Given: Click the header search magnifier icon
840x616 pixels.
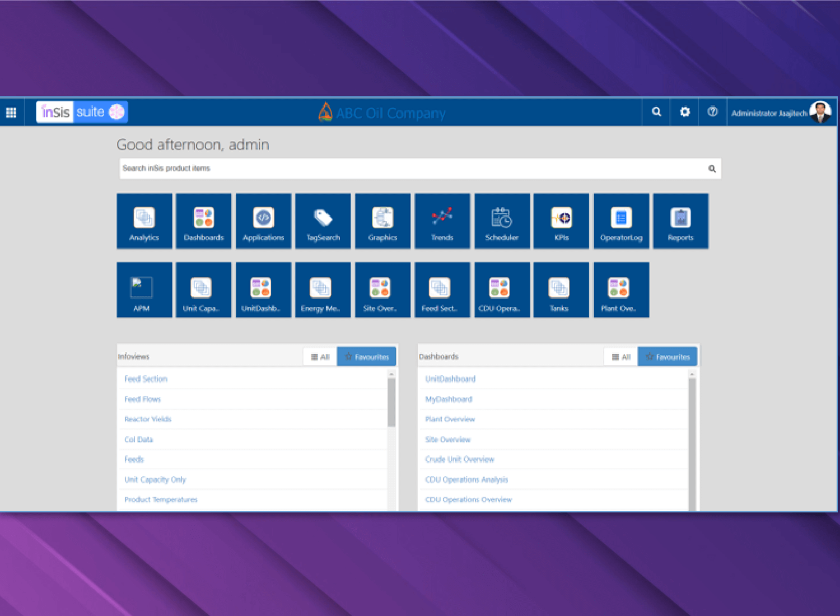Looking at the screenshot, I should pos(656,112).
